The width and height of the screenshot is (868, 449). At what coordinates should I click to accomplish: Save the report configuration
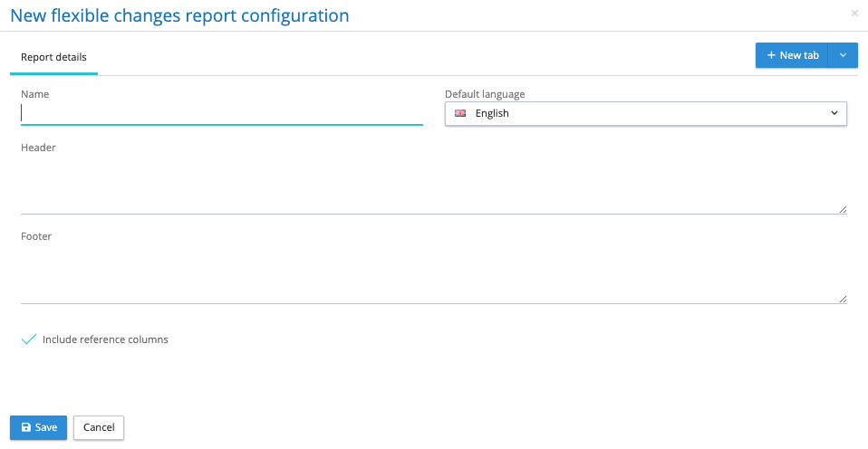click(x=38, y=428)
